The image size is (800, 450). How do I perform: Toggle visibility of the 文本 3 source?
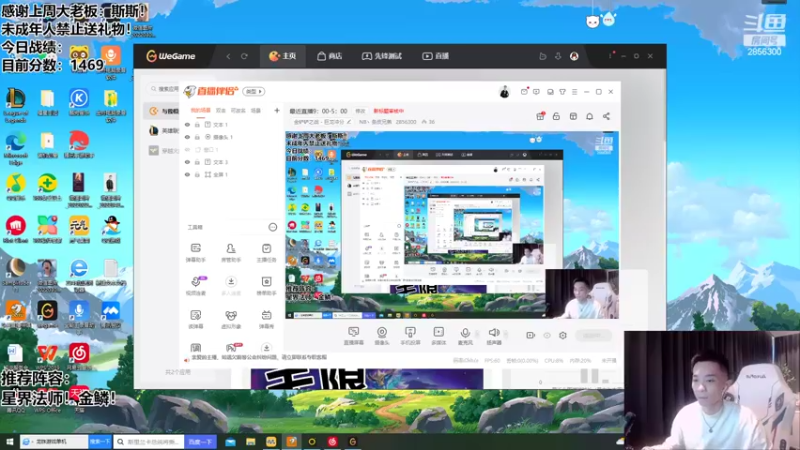[187, 162]
